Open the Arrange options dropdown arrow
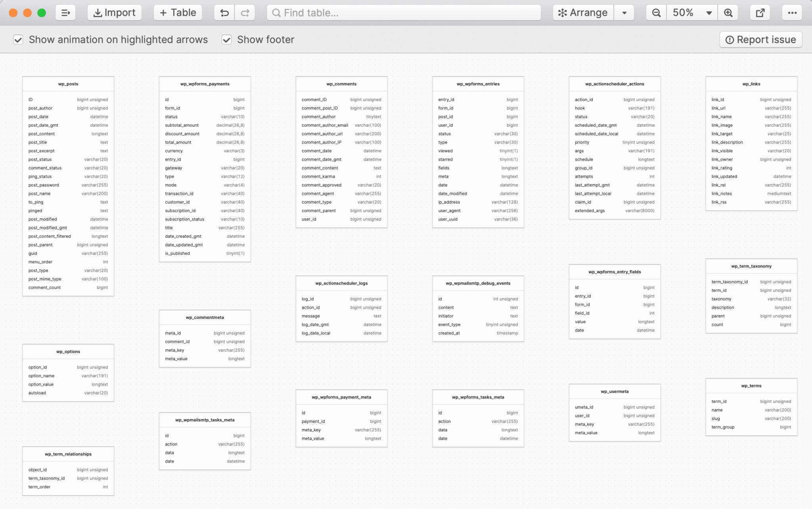 pos(624,13)
